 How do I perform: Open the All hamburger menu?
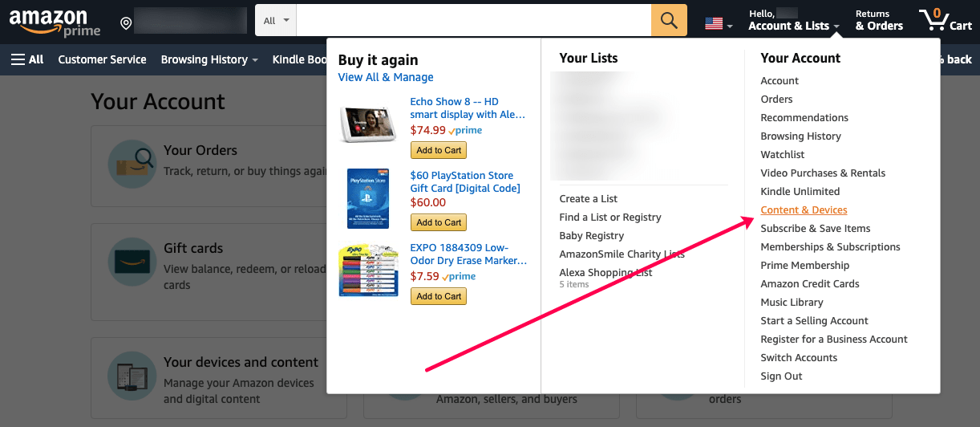(x=27, y=59)
